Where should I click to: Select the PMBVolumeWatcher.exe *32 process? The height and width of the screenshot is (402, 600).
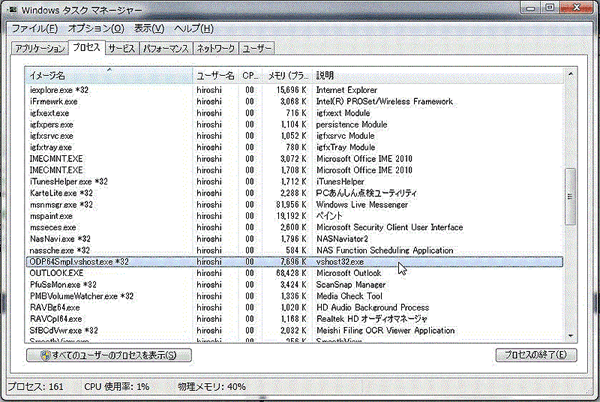pos(294,296)
